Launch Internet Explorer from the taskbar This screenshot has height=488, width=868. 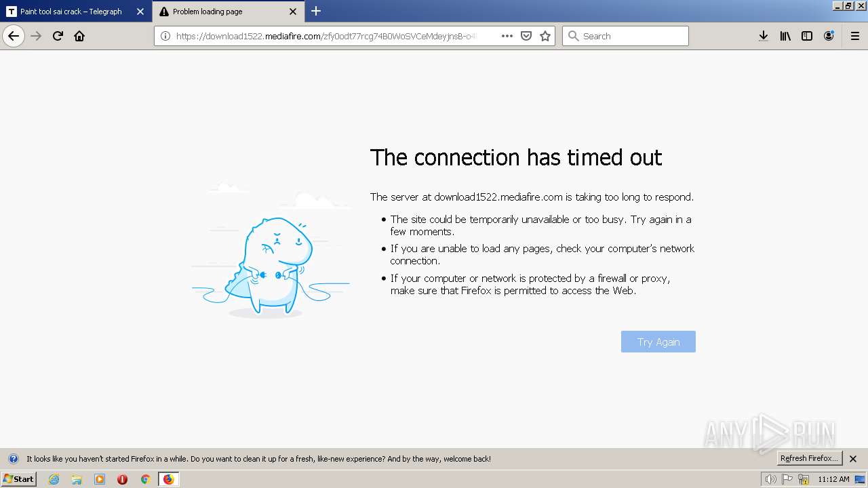(x=54, y=479)
